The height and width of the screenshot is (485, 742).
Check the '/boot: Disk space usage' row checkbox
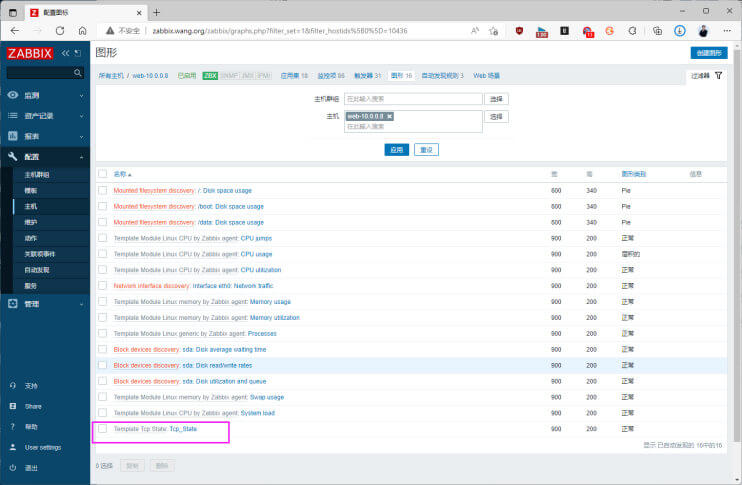coord(102,206)
